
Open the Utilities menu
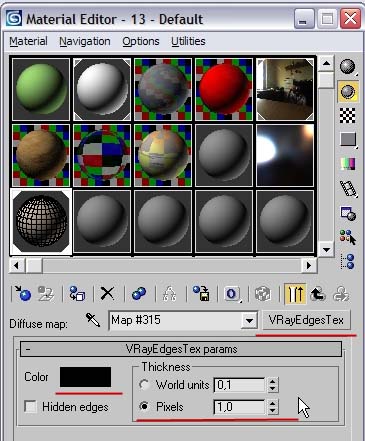click(188, 41)
